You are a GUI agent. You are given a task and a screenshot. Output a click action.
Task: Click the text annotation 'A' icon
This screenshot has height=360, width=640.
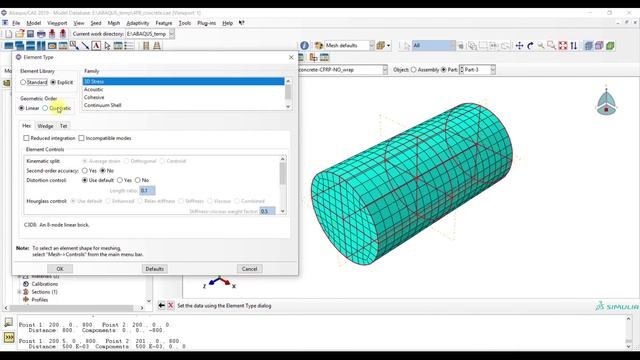click(96, 46)
